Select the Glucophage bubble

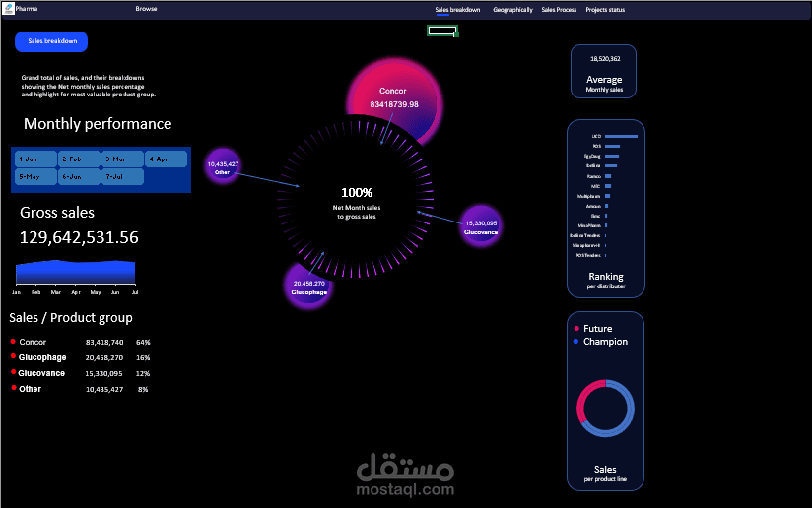click(x=308, y=286)
